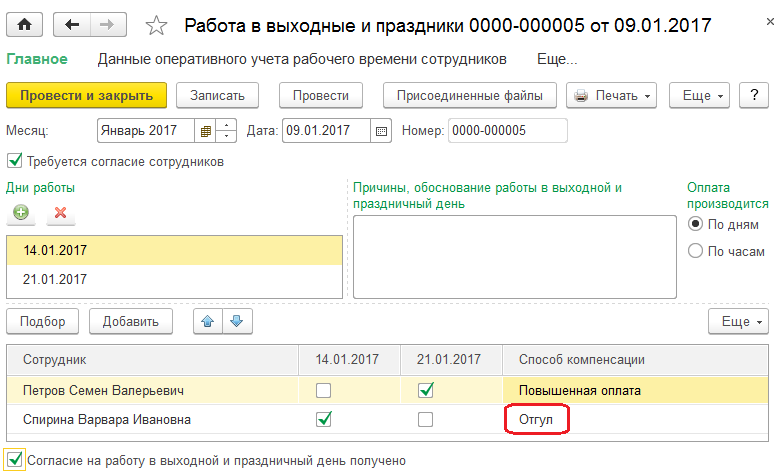Viewport: 780px width, 472px height.
Task: Open month picker icon
Action: (205, 131)
